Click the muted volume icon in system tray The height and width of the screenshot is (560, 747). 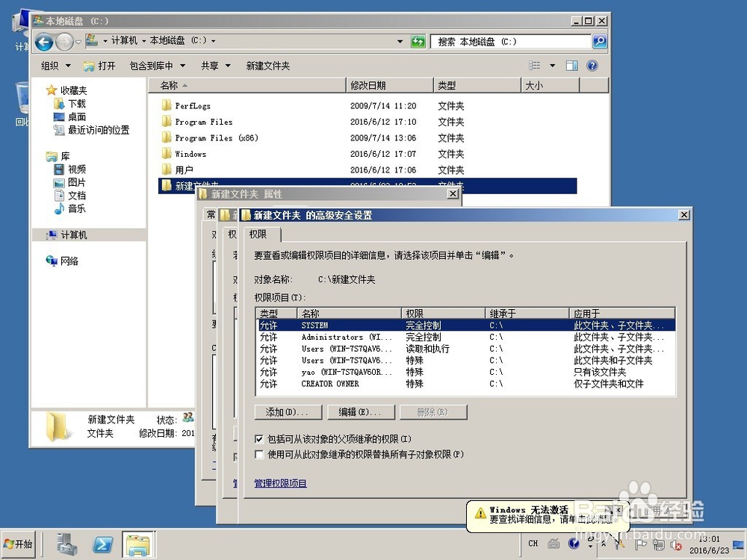pos(675,544)
